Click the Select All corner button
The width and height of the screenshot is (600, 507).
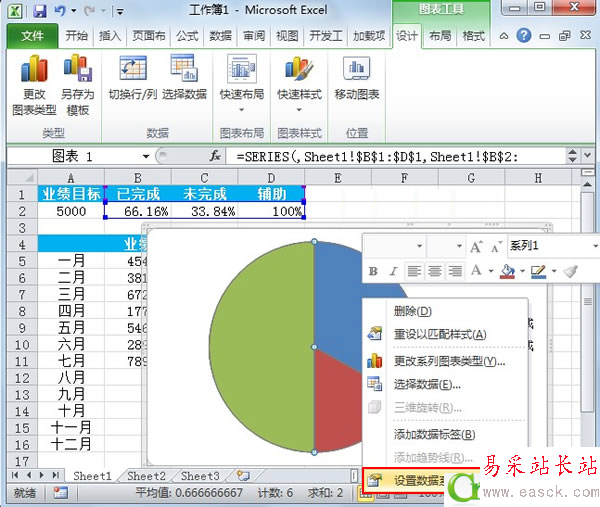[22, 178]
